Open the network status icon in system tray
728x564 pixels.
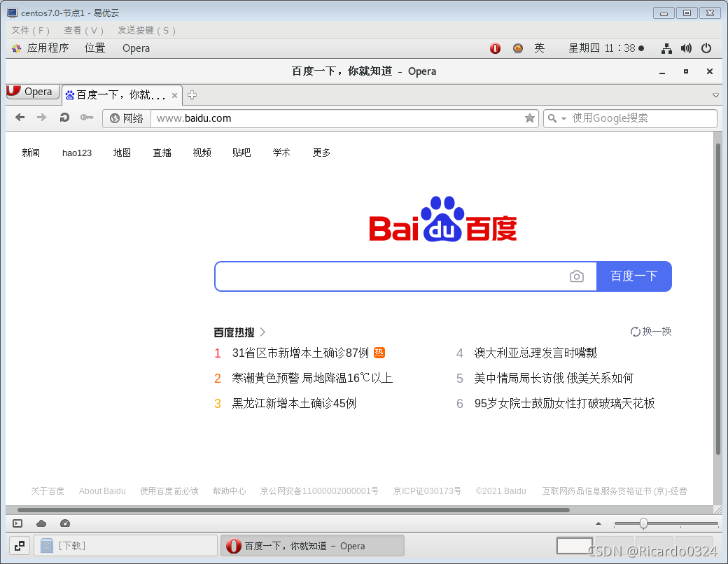point(666,48)
